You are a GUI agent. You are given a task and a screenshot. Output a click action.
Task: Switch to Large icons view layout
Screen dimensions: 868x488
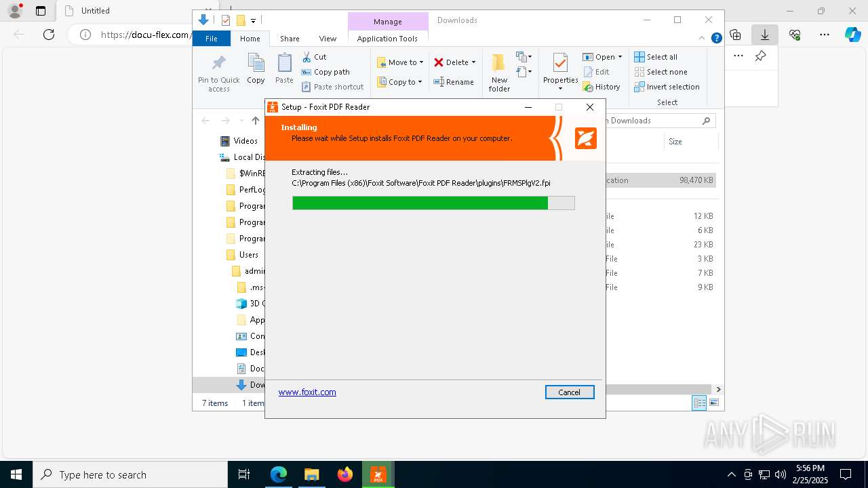(713, 403)
